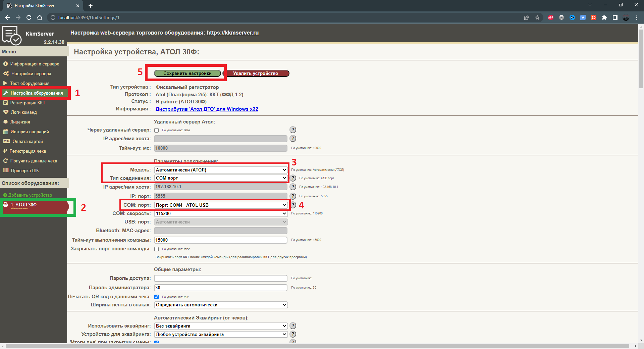644x349 pixels.
Task: Select 'Логи команд' in the sidebar menu
Action: pyautogui.click(x=23, y=112)
